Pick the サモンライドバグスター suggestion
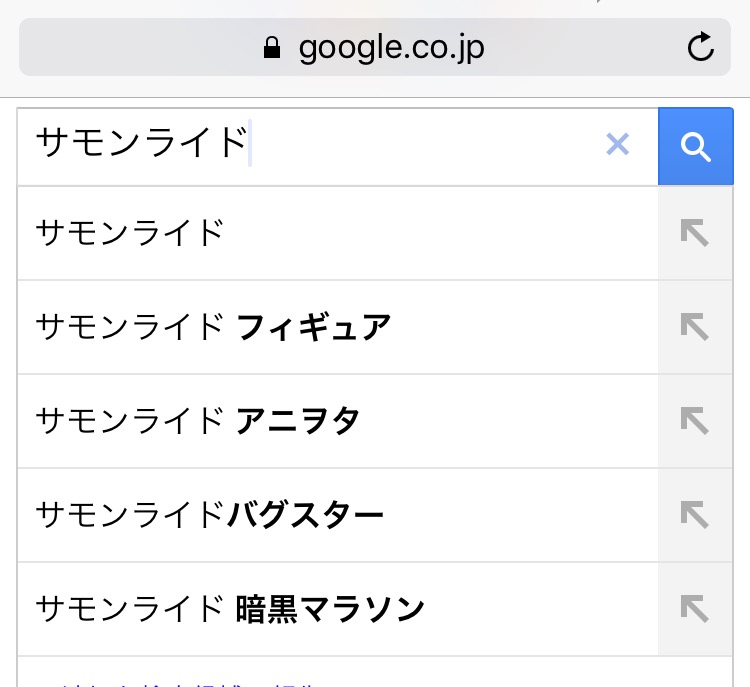 click(209, 515)
